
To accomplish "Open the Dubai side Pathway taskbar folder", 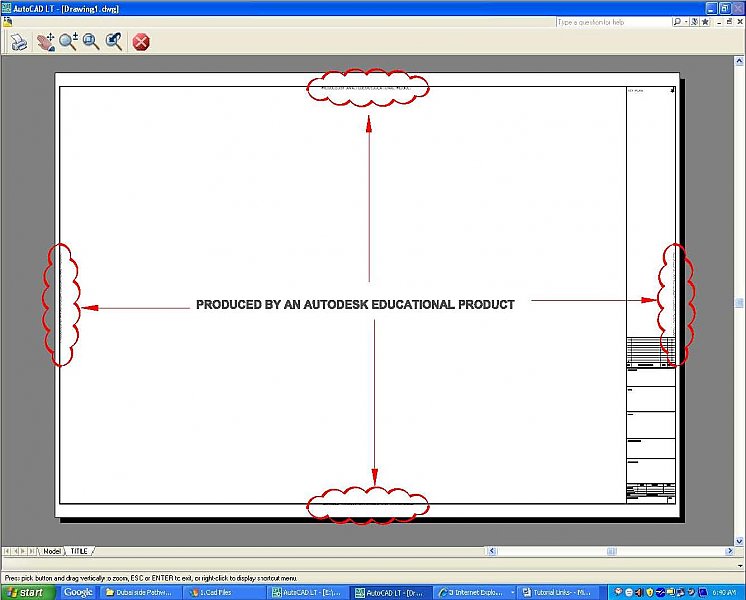I will 140,592.
